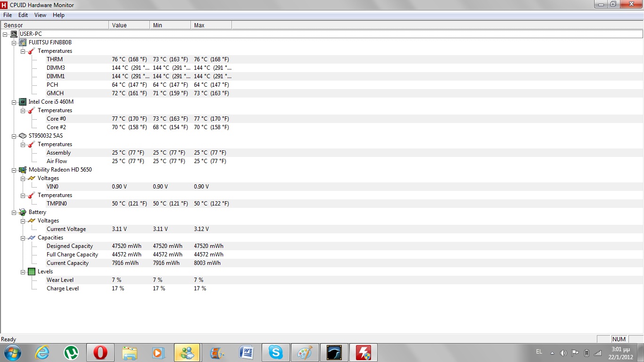Click the FUJITSU FJNBB0B motherboard icon
This screenshot has width=644, height=362.
pos(23,42)
